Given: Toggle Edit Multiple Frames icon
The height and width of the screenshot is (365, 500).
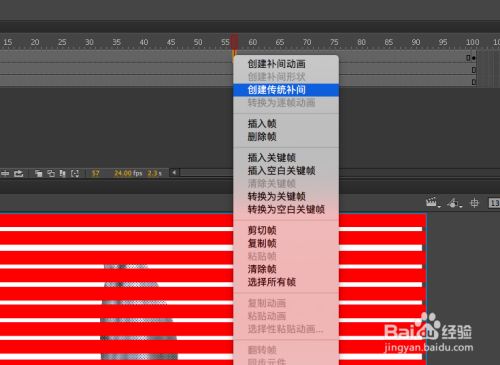Looking at the screenshot, I should [x=63, y=173].
